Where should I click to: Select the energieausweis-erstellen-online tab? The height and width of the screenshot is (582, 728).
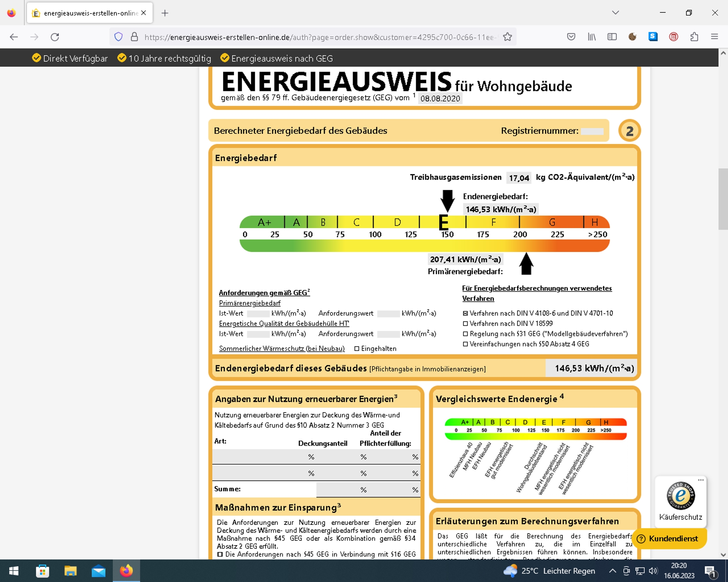pyautogui.click(x=90, y=13)
